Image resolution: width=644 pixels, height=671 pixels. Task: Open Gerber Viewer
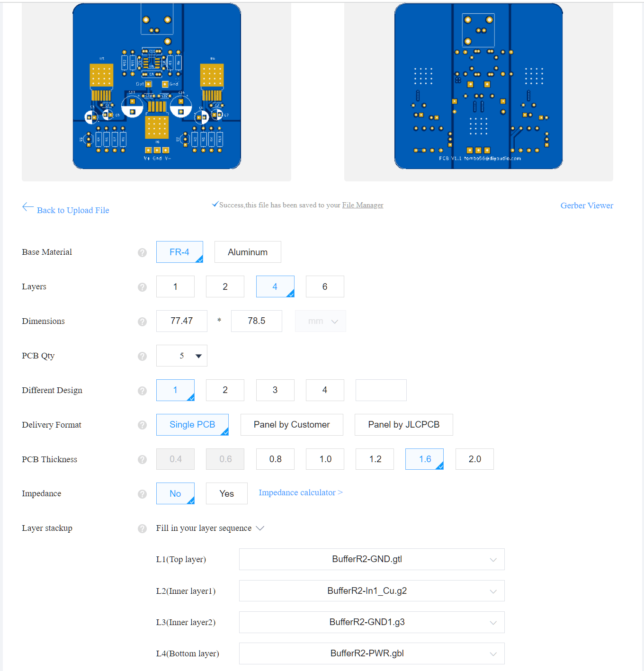point(587,206)
